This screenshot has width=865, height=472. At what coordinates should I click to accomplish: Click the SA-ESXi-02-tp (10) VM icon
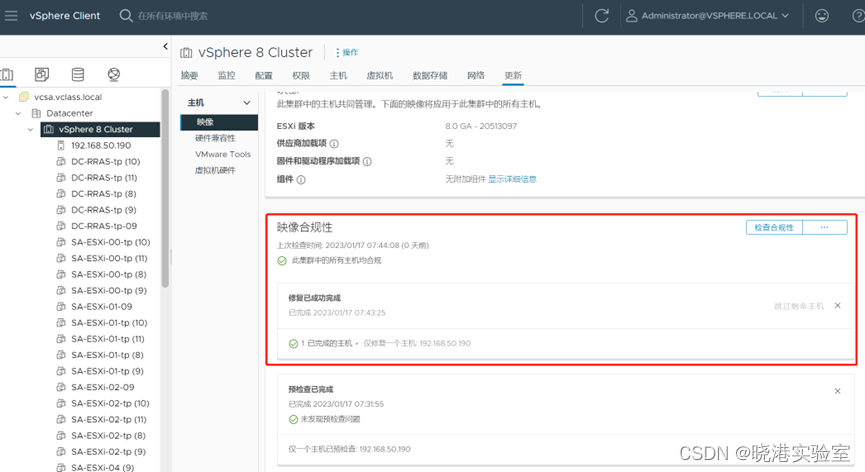point(61,403)
